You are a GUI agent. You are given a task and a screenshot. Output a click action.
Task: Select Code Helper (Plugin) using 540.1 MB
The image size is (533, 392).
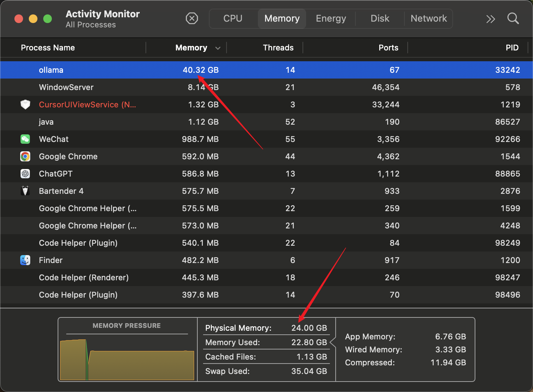coord(266,243)
